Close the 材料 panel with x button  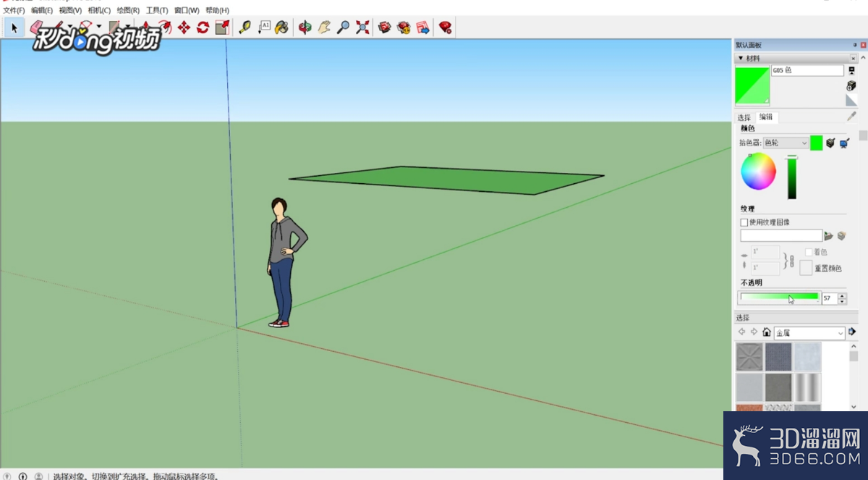854,59
